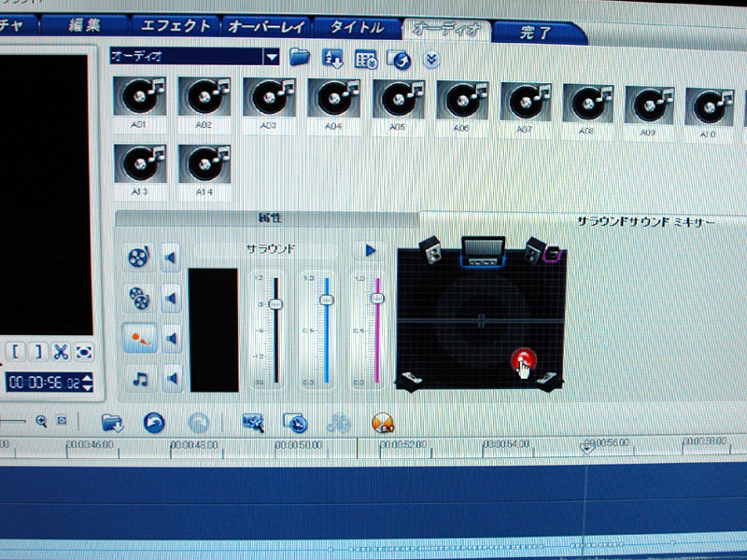747x560 pixels.
Task: Expand the library with the double chevron
Action: (x=431, y=60)
